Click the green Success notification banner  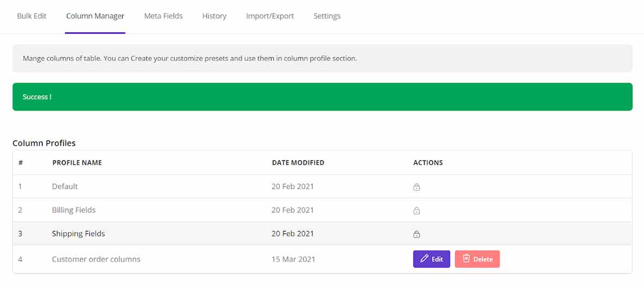(322, 97)
